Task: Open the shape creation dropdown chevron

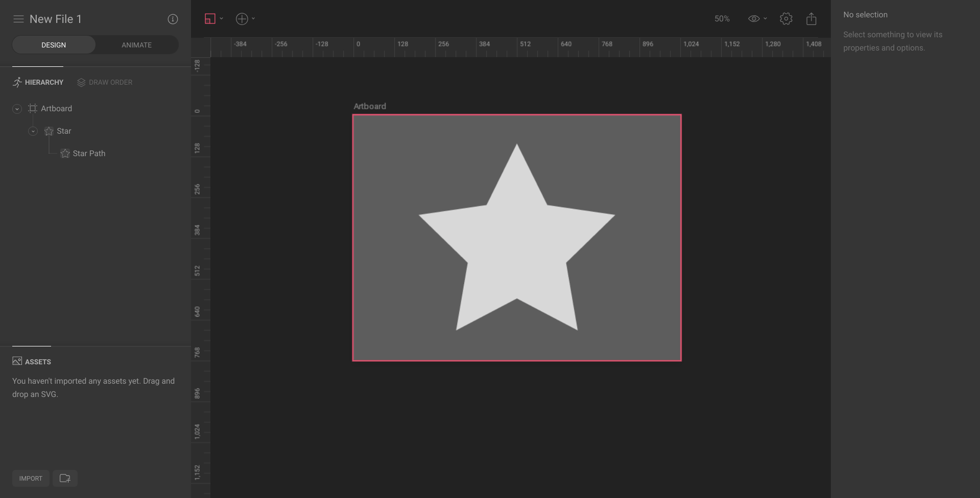Action: (253, 19)
